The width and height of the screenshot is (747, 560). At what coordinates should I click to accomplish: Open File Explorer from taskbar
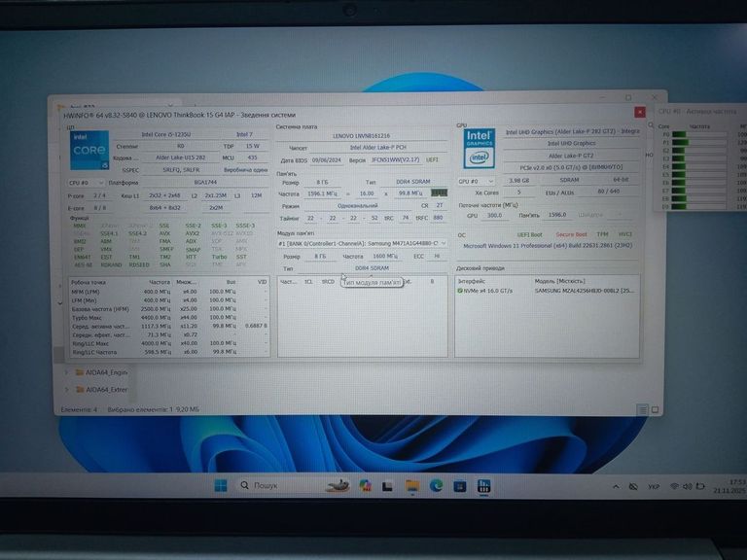pos(412,486)
